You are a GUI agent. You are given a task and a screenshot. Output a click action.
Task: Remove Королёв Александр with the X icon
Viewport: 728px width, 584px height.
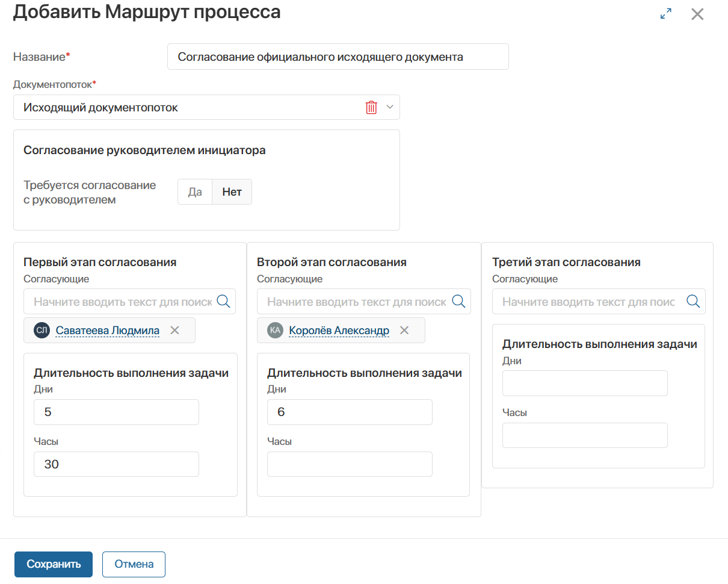pos(404,330)
